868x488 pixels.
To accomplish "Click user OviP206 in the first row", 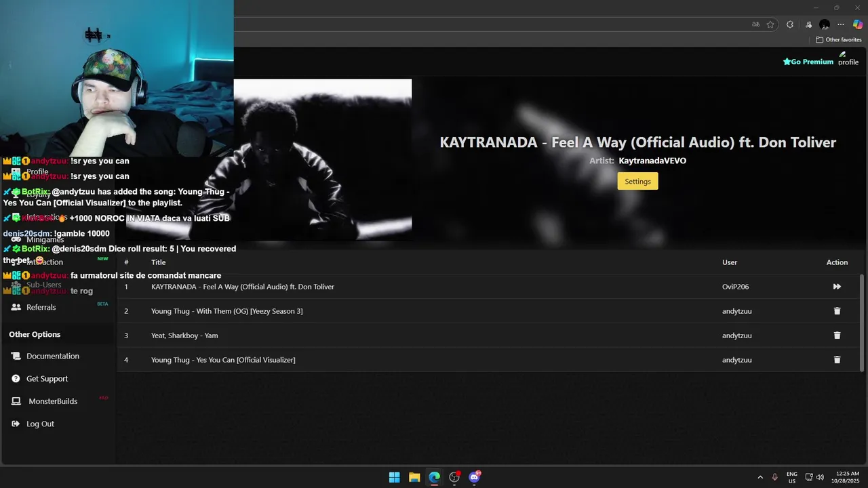I will [736, 287].
